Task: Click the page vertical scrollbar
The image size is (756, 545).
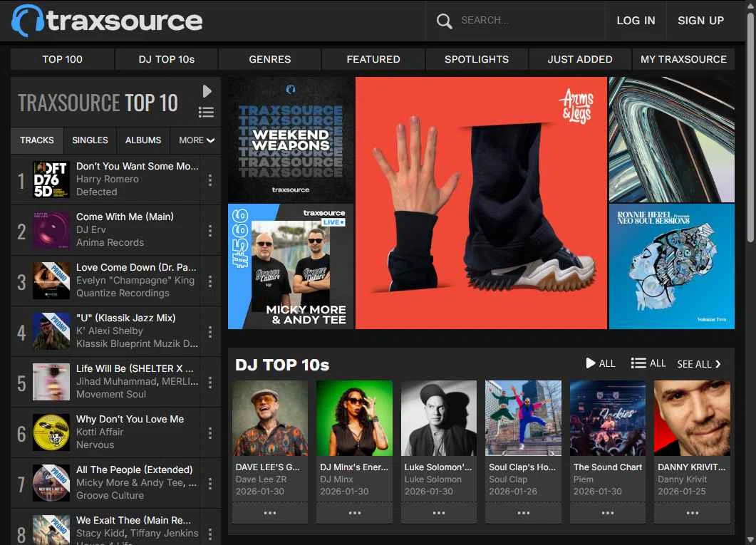Action: [750, 128]
